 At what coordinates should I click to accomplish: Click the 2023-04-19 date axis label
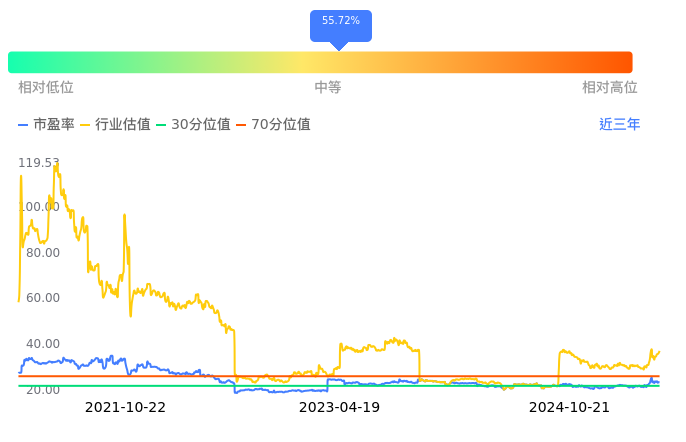[x=340, y=408]
